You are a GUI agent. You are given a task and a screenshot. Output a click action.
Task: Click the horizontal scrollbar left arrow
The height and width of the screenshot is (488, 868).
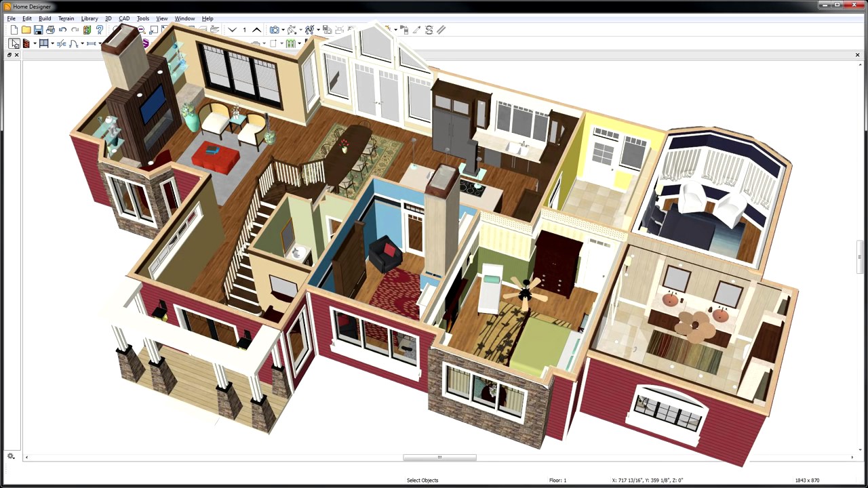tap(26, 457)
